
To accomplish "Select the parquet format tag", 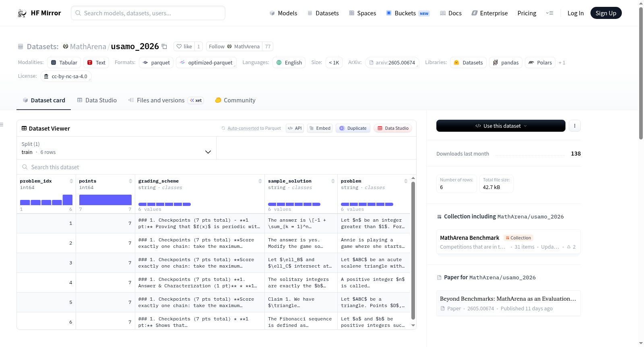I will (156, 62).
